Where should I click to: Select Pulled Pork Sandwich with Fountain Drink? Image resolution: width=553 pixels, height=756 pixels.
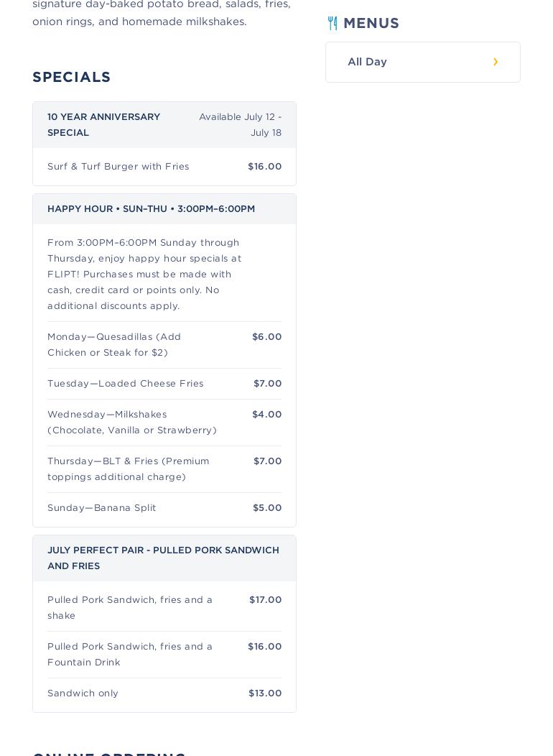(130, 655)
